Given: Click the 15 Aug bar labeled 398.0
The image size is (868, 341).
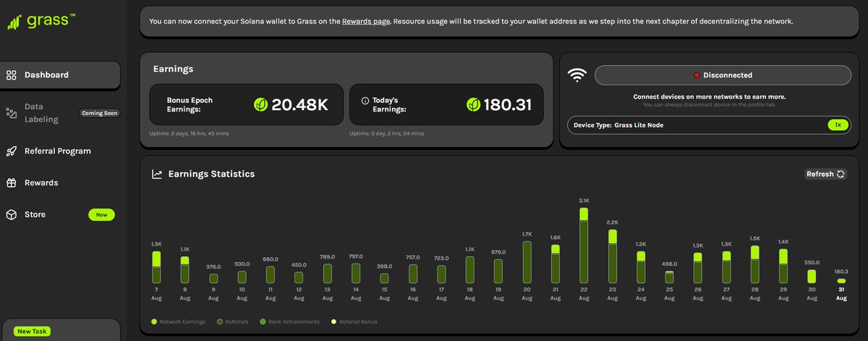Looking at the screenshot, I should tap(384, 278).
